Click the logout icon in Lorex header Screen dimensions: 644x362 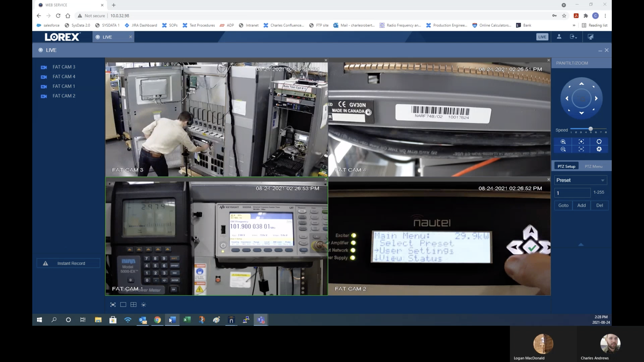point(573,37)
